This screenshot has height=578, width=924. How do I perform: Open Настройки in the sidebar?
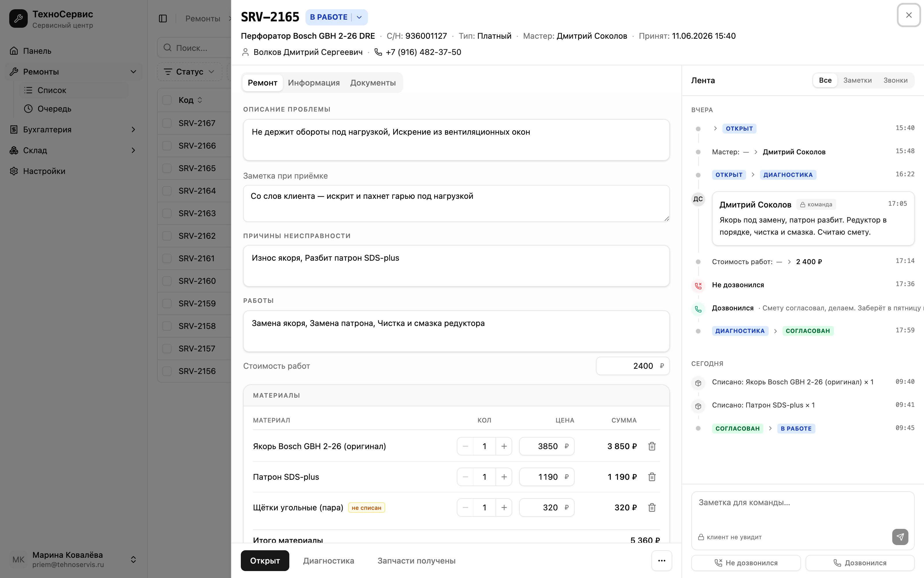(73, 171)
